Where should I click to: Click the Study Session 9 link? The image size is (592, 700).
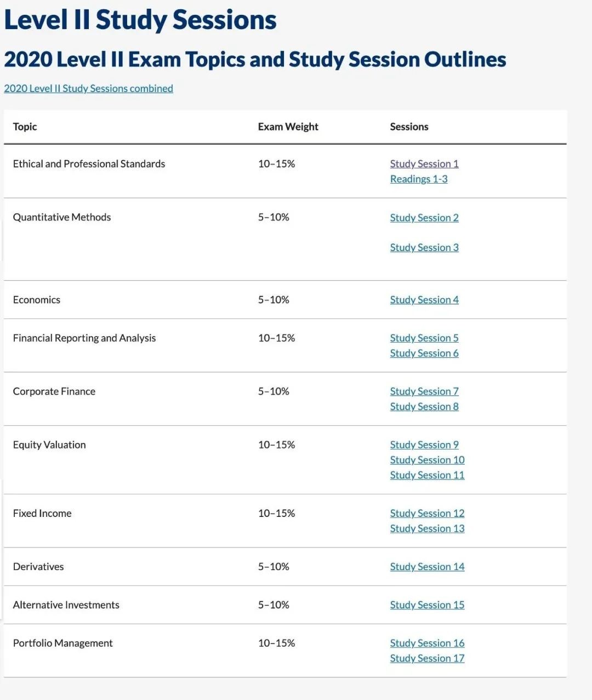click(424, 445)
